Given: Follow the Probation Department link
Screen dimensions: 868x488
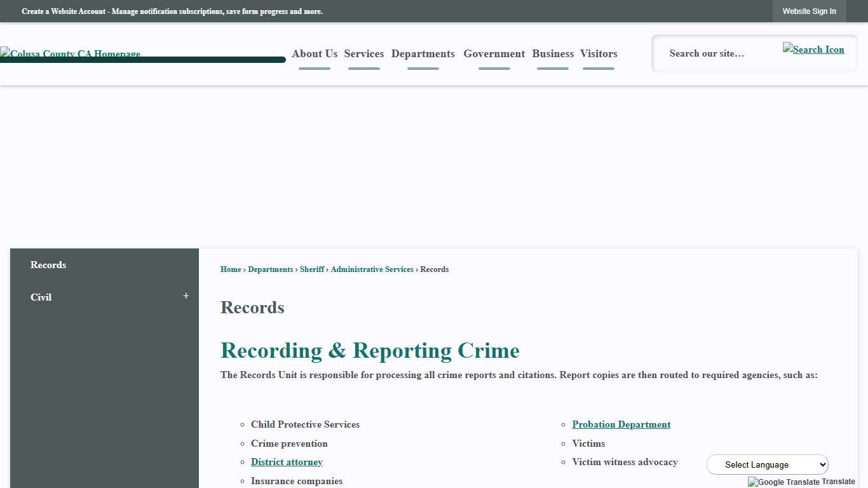Looking at the screenshot, I should (x=621, y=424).
